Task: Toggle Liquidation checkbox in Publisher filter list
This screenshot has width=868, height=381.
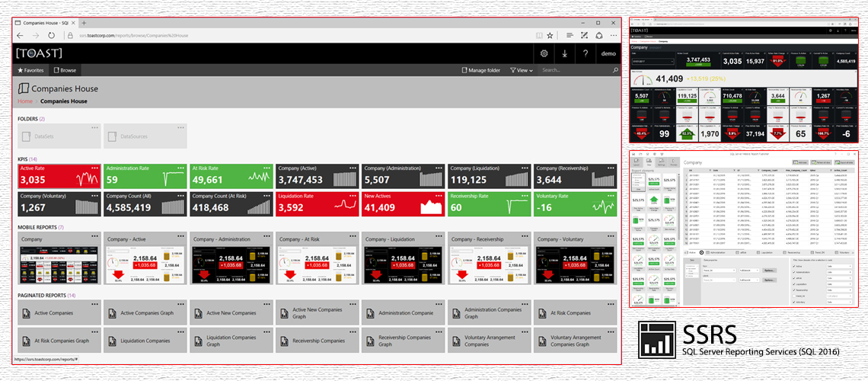Action: (794, 284)
